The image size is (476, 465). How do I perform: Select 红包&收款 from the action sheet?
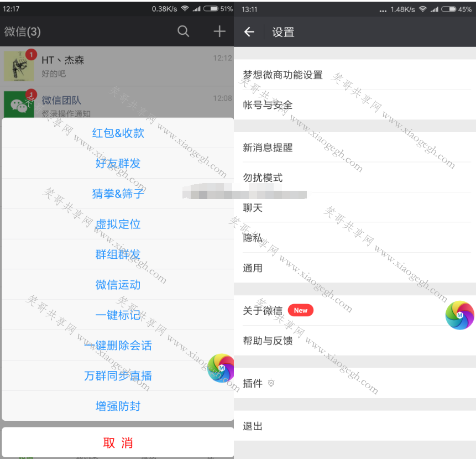coord(118,133)
